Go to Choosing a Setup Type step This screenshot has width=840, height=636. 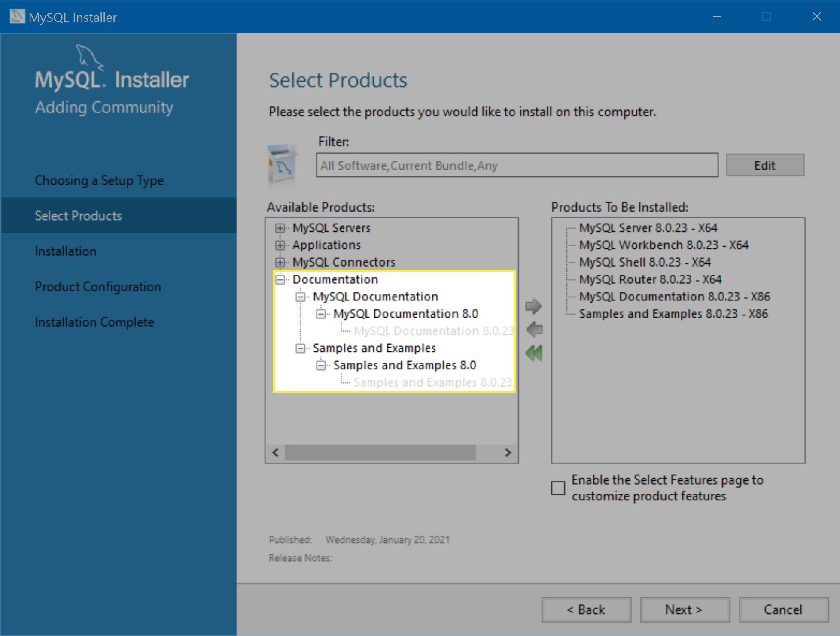[99, 180]
